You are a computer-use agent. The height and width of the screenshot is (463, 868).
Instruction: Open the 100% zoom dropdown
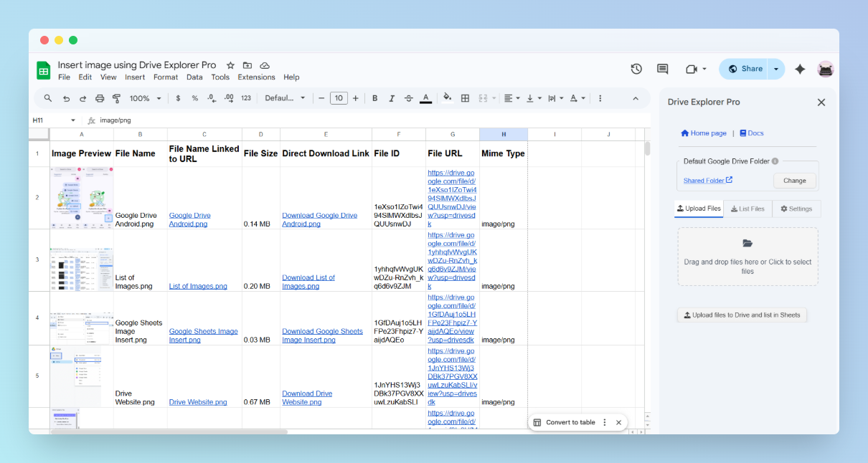[145, 98]
